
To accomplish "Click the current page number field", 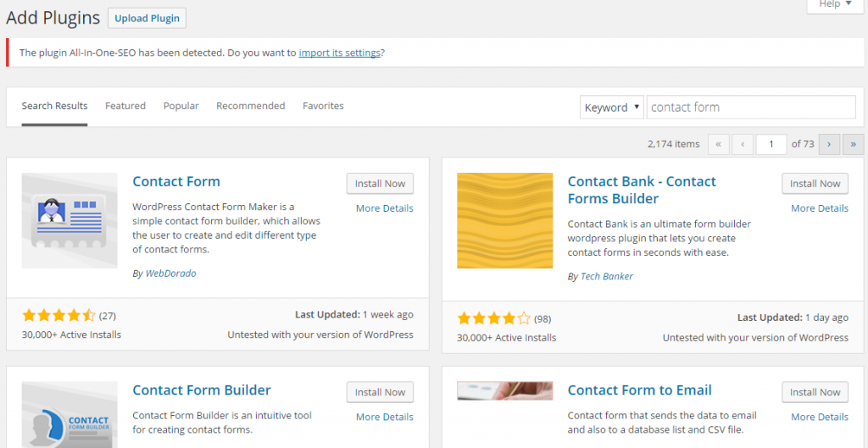I will tap(771, 144).
